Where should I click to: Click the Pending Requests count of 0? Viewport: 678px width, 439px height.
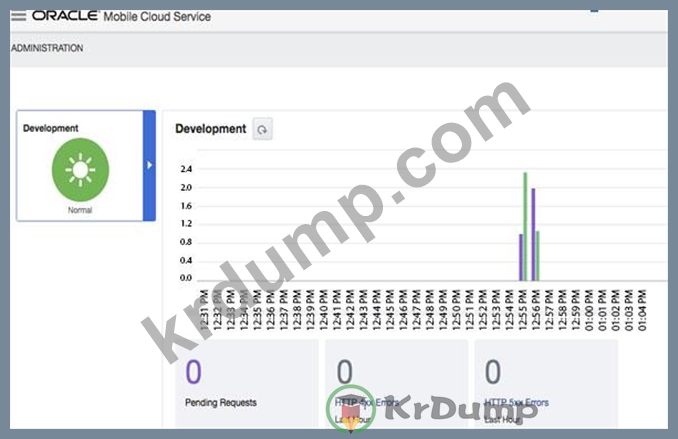click(194, 372)
